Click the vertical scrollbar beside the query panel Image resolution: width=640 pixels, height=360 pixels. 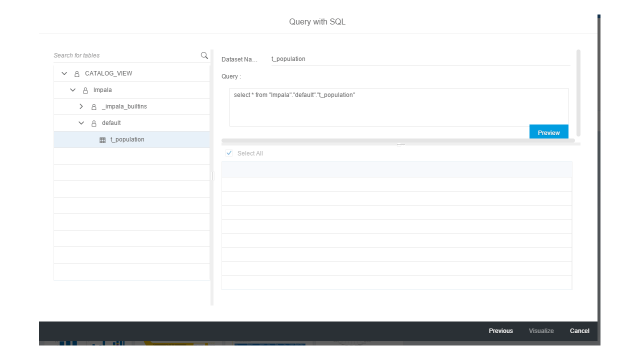click(x=578, y=93)
